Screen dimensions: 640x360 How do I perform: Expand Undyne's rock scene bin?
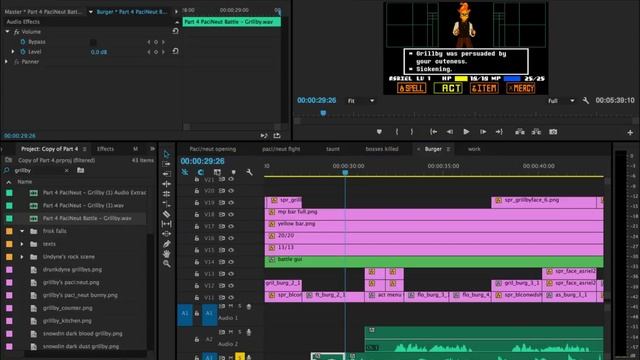tap(22, 257)
